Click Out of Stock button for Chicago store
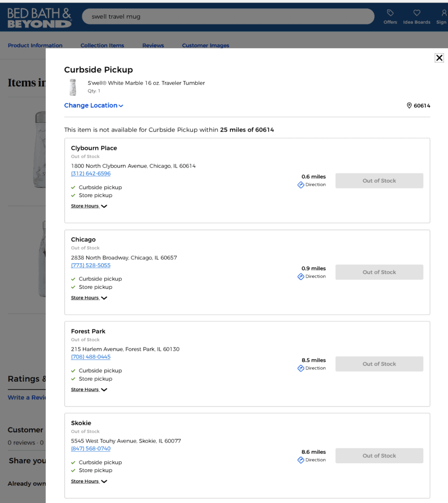This screenshot has height=503, width=448. 379,272
